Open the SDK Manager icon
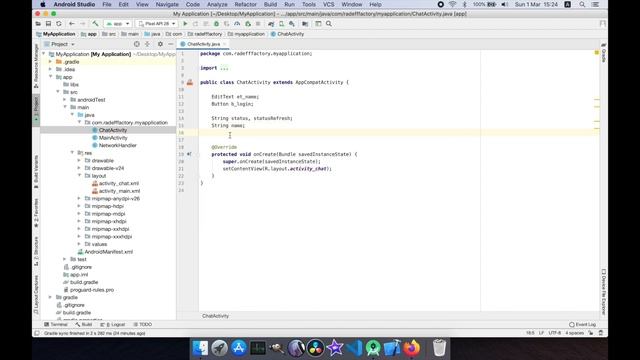 point(292,24)
